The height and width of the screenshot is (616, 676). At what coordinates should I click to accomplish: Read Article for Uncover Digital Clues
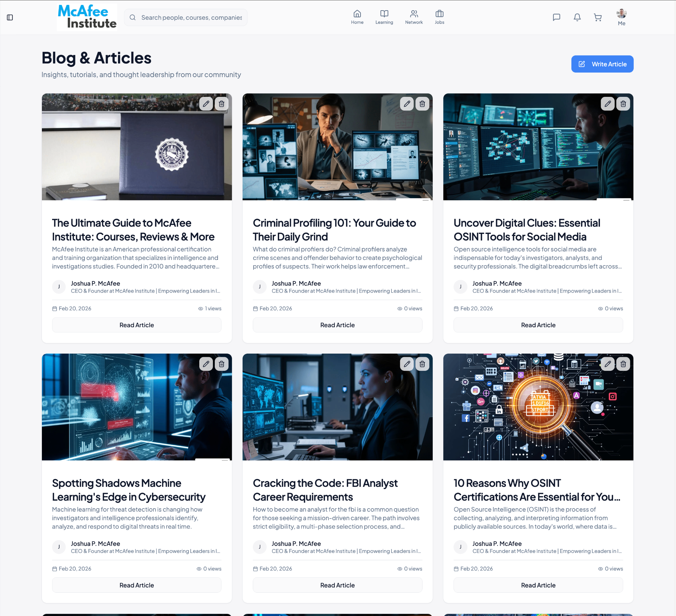pos(538,325)
